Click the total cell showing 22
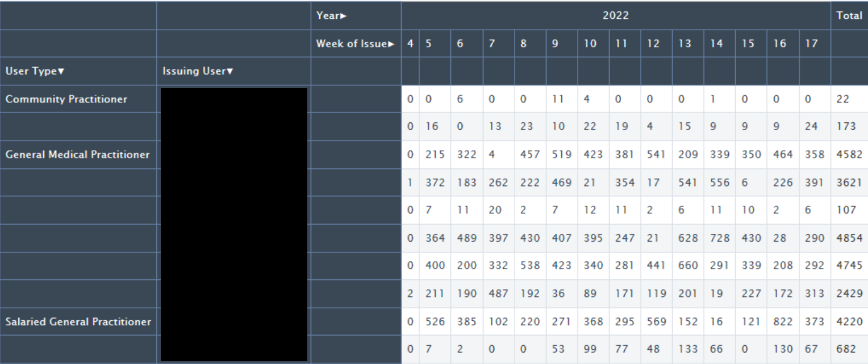 point(849,99)
